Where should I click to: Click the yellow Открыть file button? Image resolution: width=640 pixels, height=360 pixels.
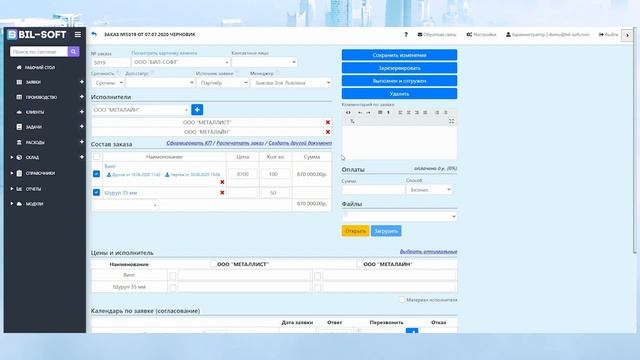(356, 231)
